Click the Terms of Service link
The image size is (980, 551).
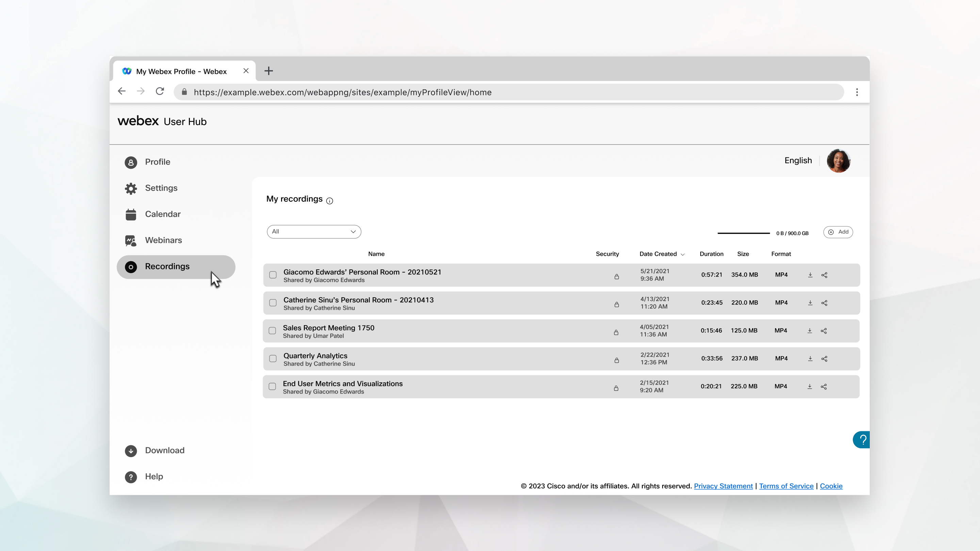click(786, 486)
